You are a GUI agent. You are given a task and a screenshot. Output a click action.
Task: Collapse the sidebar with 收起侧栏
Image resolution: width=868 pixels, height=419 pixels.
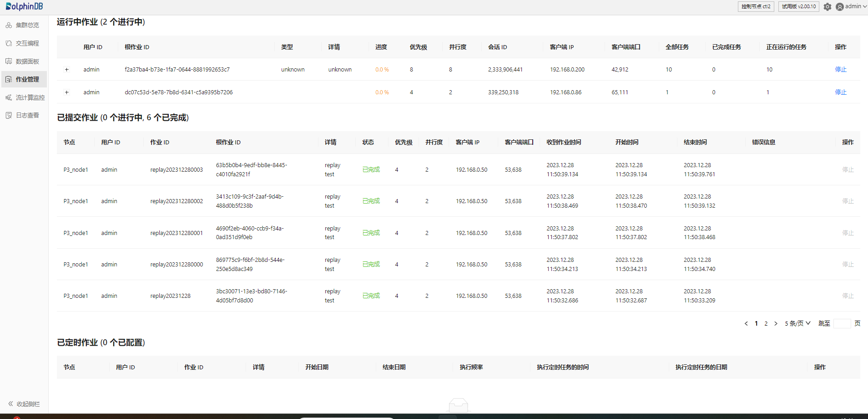(24, 404)
